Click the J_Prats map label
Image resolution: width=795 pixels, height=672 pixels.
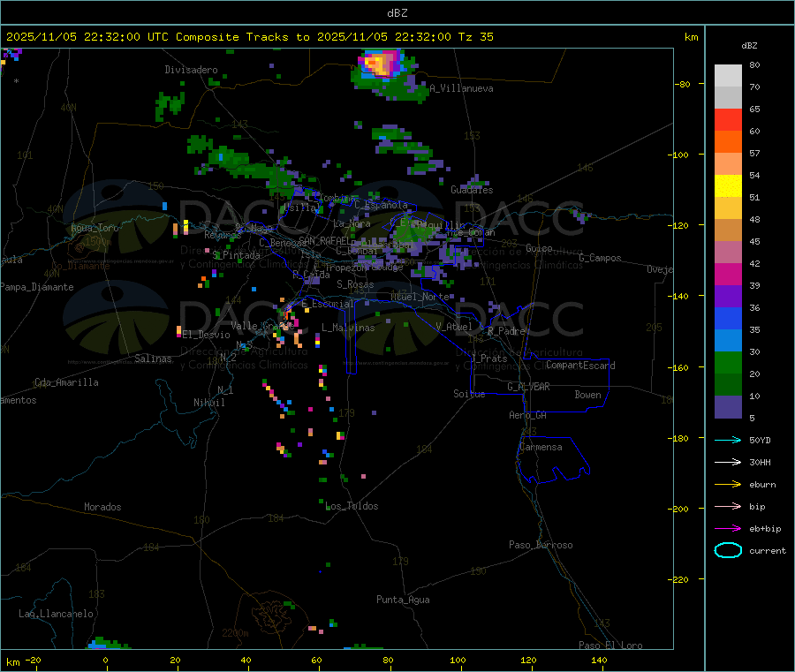(x=488, y=359)
